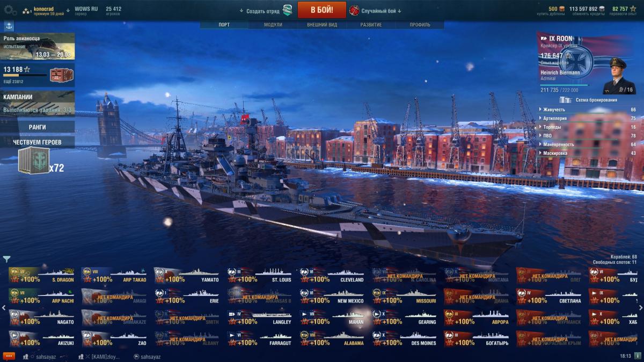Click the armor scheme icon Схема бронирования
The height and width of the screenshot is (362, 644).
[x=565, y=100]
